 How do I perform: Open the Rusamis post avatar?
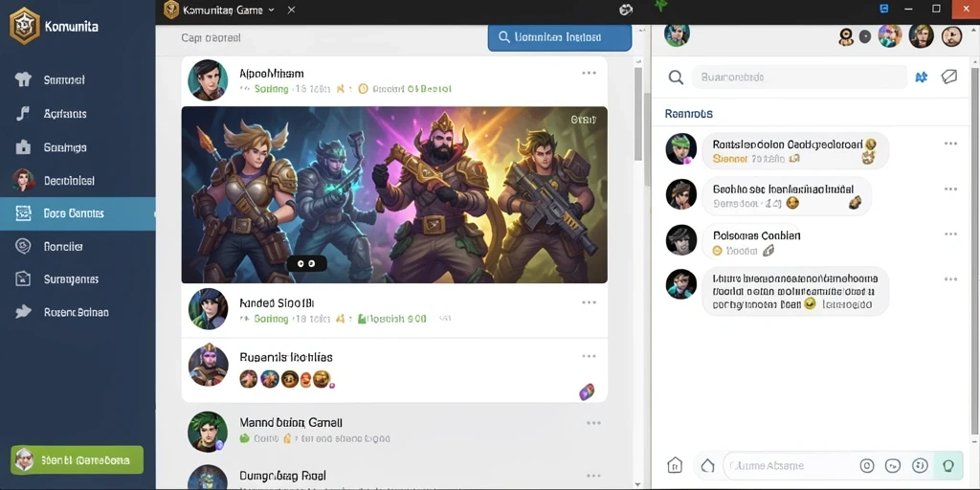[208, 365]
